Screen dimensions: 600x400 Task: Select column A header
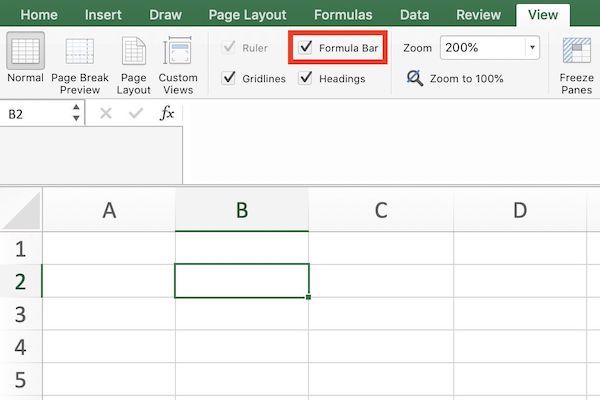pos(109,210)
